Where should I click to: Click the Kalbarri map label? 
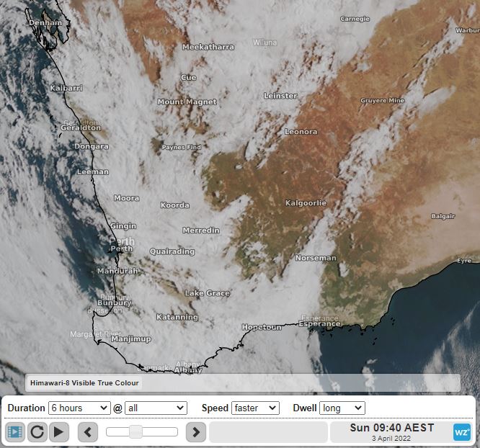pos(66,88)
